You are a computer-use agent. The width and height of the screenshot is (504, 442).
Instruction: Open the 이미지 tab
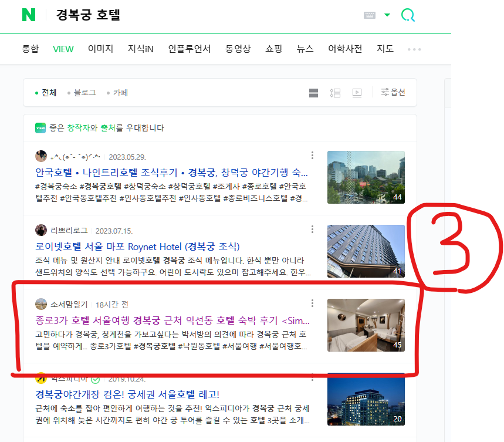coord(100,49)
